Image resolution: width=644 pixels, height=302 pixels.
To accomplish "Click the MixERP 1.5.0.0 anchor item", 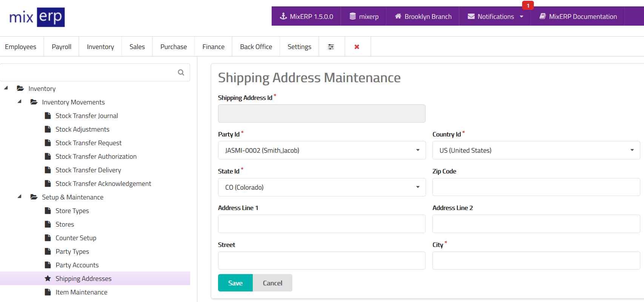I will tap(306, 17).
